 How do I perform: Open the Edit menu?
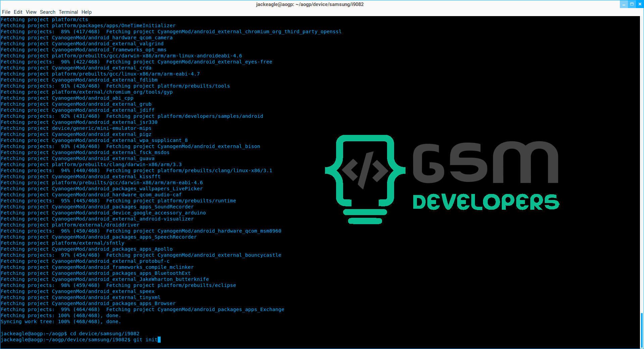click(18, 12)
